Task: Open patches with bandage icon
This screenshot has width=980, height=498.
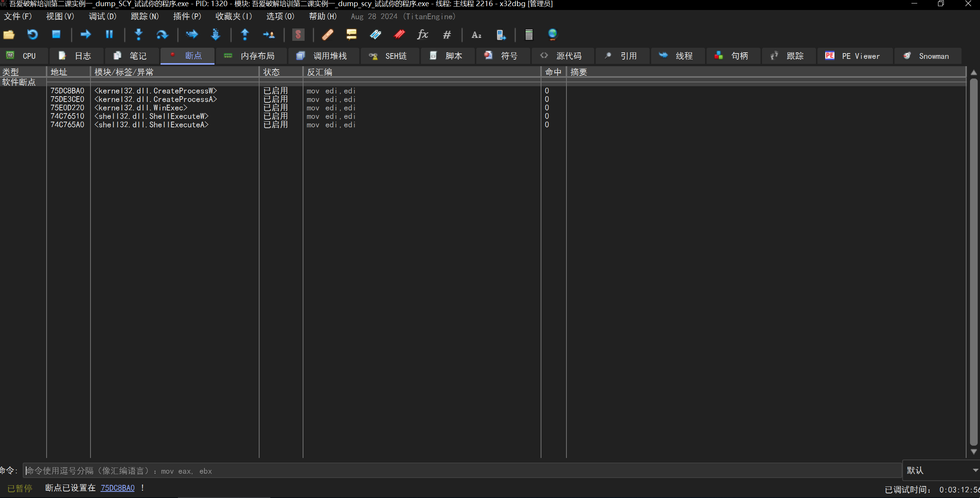Action: coord(327,35)
